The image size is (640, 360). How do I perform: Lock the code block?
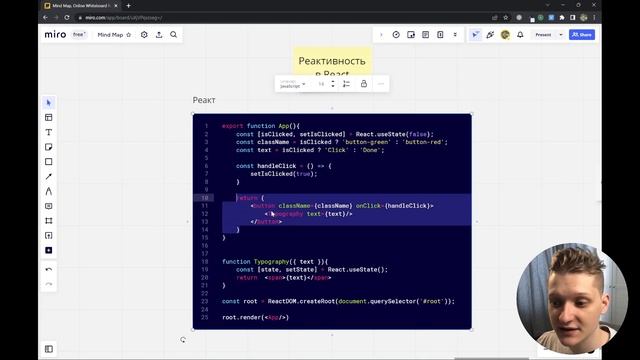point(364,84)
